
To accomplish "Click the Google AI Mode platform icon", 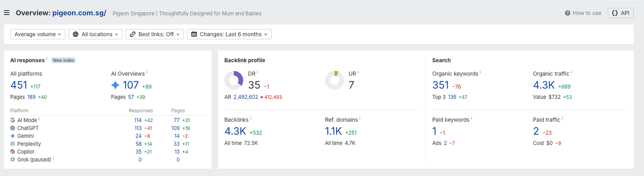I will [x=13, y=120].
